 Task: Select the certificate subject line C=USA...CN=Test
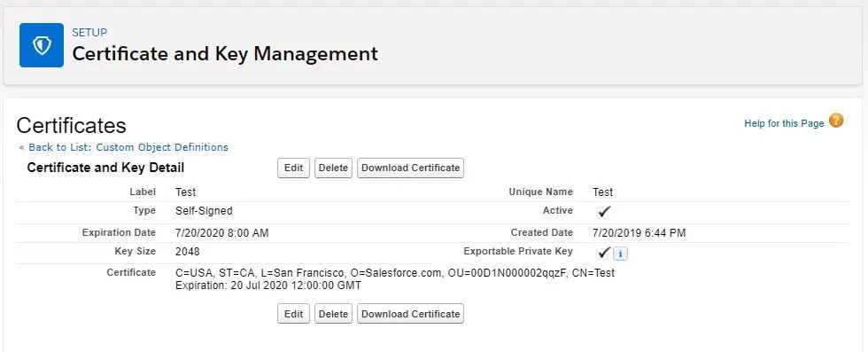[395, 273]
